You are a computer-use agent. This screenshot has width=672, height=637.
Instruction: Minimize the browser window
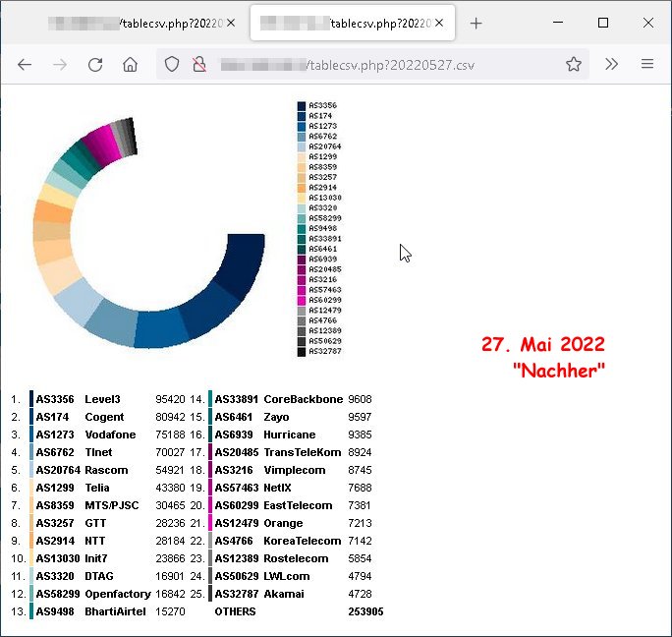[558, 23]
